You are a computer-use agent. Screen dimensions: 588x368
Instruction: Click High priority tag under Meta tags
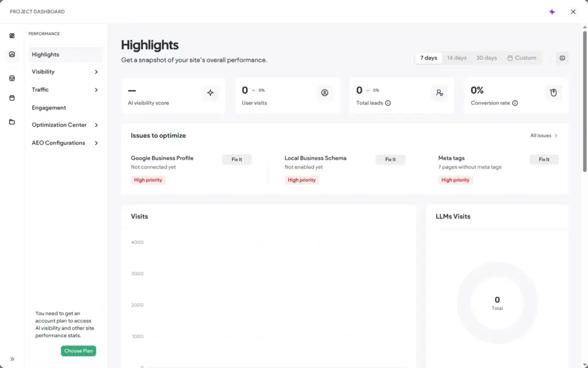[455, 180]
